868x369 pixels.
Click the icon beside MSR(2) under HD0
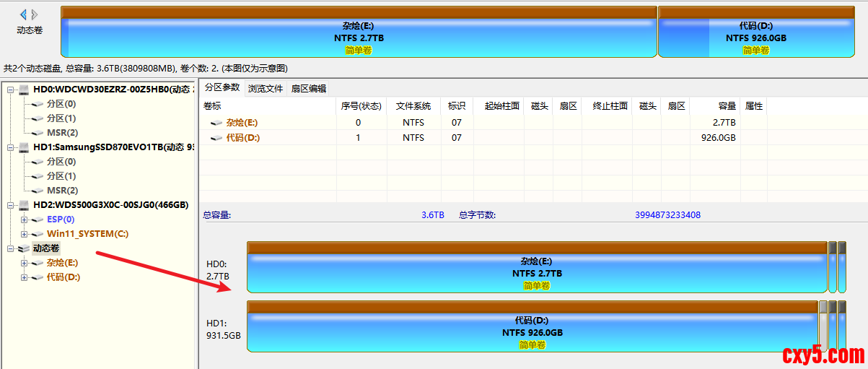38,133
